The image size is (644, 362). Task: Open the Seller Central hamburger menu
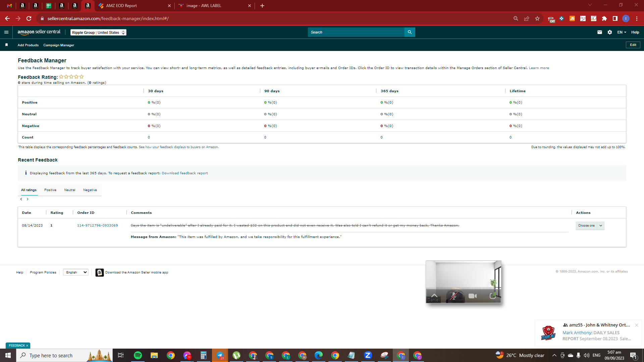(6, 32)
